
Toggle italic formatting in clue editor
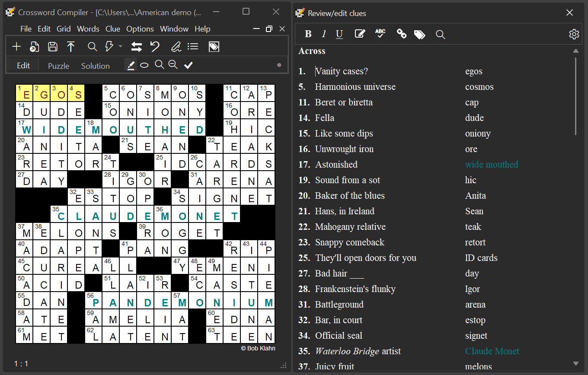click(324, 34)
